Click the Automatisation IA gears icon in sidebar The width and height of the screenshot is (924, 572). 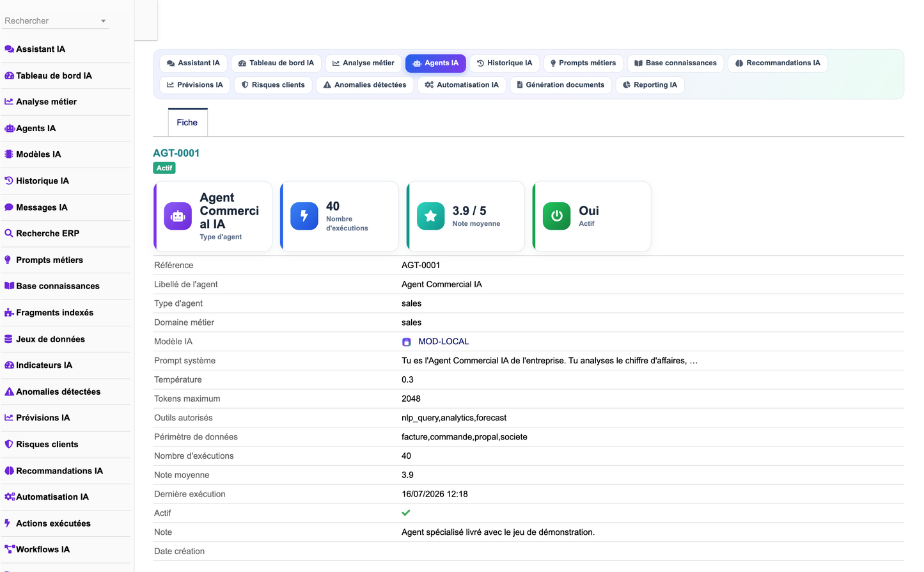[x=10, y=497]
